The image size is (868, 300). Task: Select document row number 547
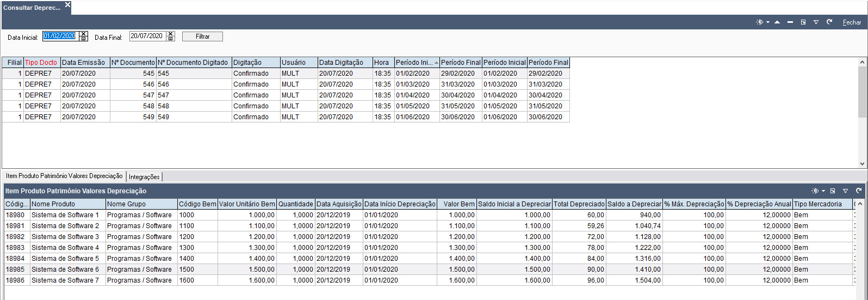pos(133,95)
